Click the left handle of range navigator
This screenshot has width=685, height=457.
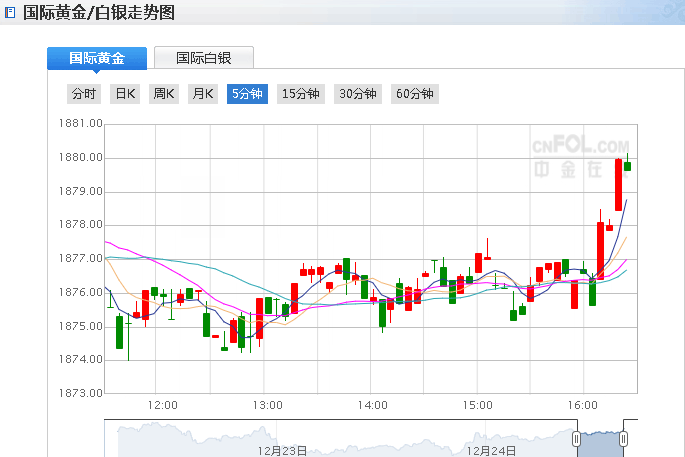point(576,439)
